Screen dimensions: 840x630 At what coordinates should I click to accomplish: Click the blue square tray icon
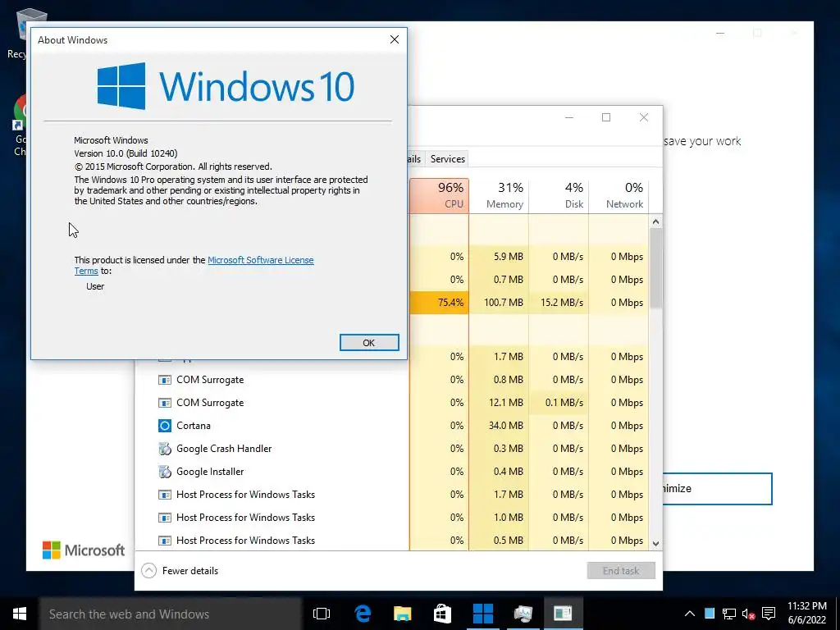[x=710, y=614]
